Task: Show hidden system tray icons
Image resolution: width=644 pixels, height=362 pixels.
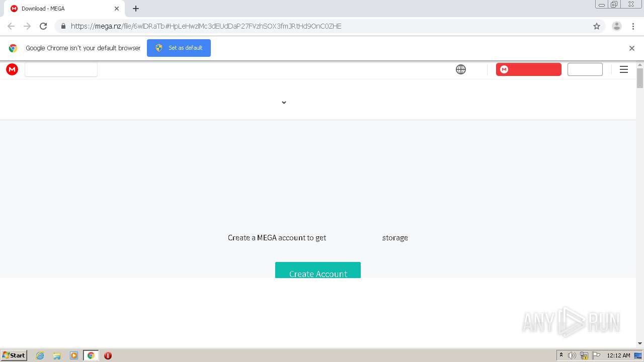Action: point(561,355)
